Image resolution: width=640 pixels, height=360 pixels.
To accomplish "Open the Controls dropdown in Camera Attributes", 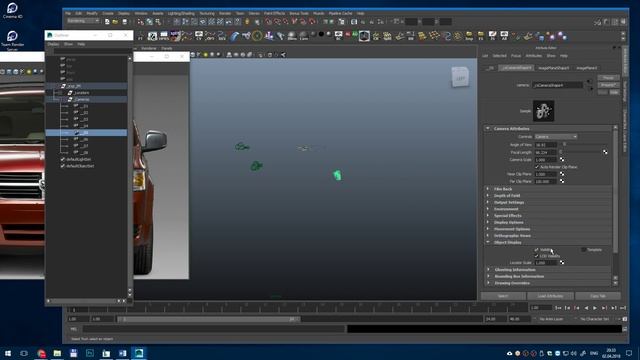I will coord(556,137).
